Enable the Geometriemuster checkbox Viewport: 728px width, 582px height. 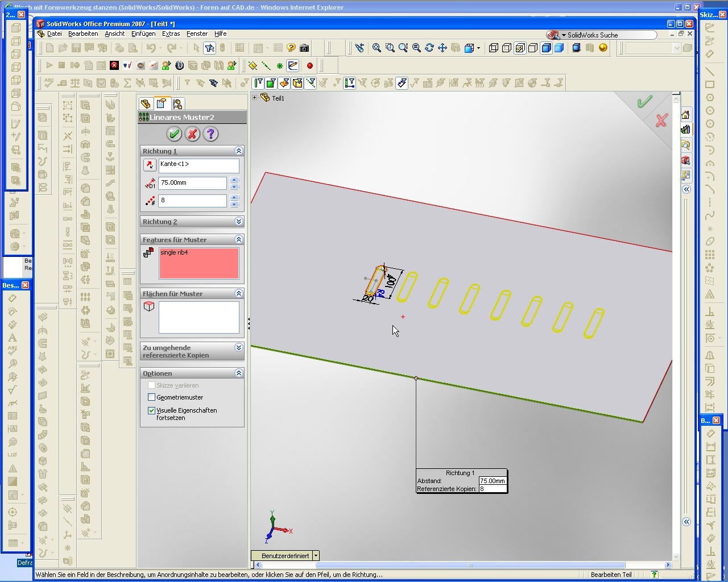point(151,397)
